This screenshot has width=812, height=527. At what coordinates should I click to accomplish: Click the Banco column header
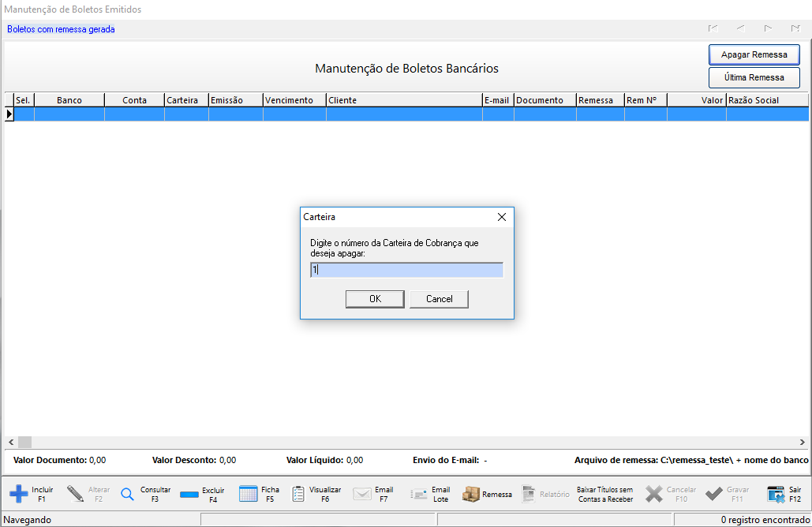tap(69, 100)
